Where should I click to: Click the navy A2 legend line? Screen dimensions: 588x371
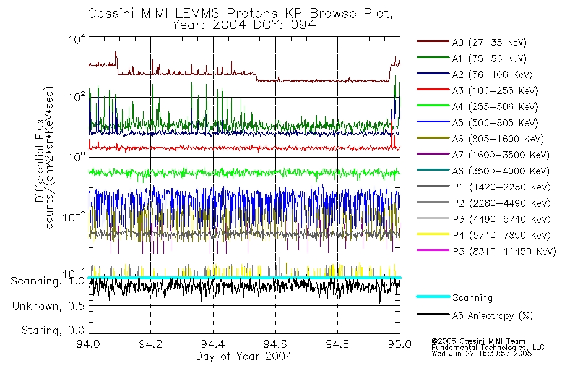coord(433,74)
